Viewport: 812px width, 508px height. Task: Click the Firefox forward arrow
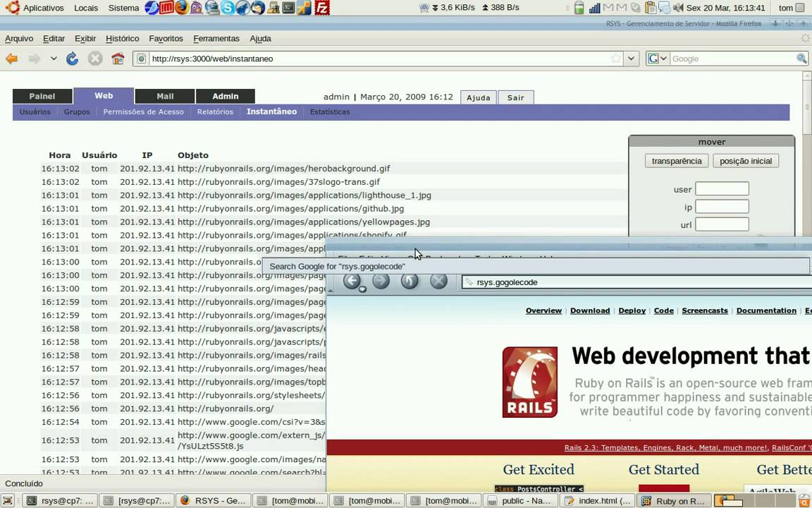click(34, 59)
